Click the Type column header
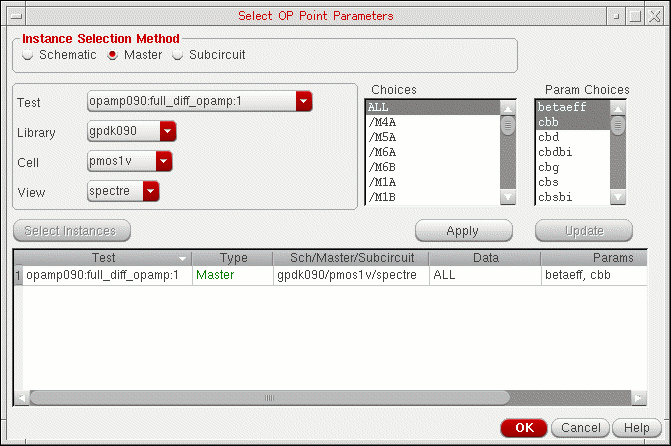 tap(233, 258)
